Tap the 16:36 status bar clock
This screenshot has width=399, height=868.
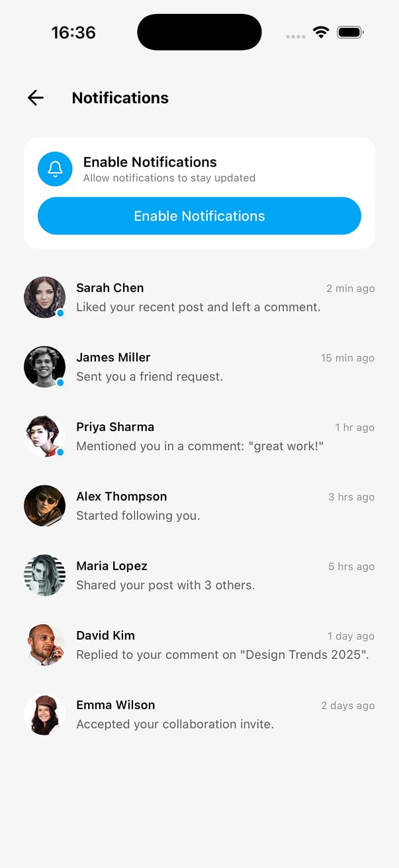pos(73,32)
